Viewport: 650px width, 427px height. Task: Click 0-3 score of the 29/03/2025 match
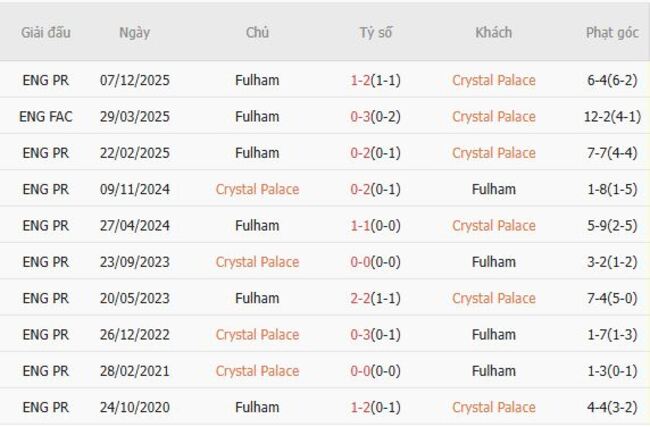(361, 116)
